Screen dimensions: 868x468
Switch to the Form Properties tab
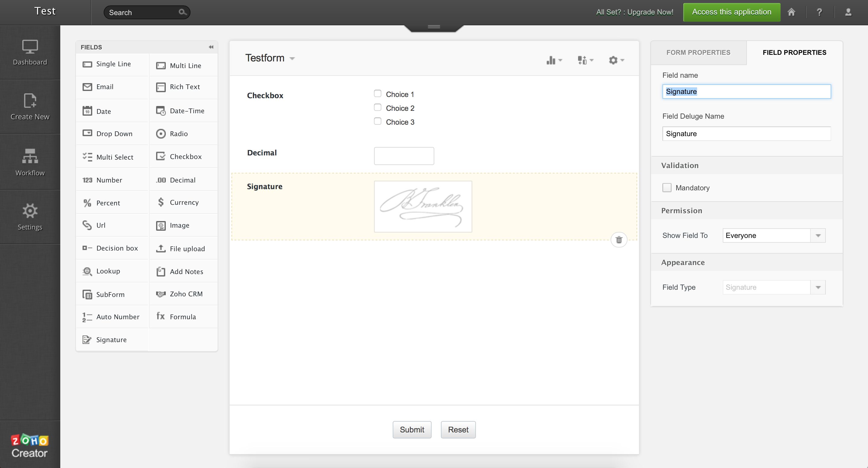click(x=698, y=52)
